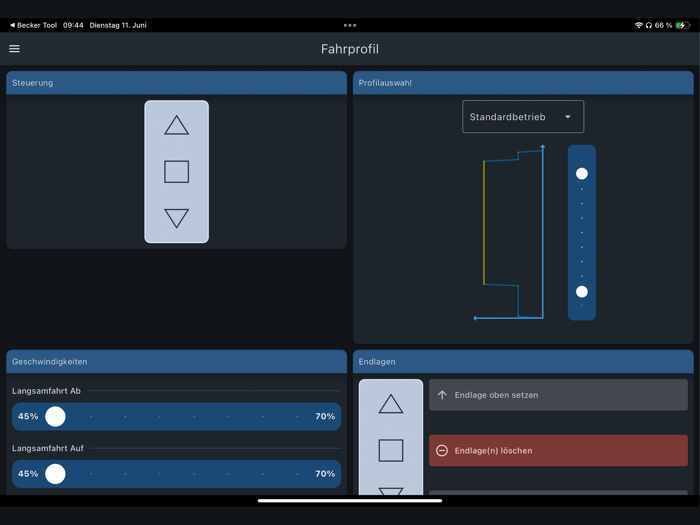Viewport: 700px width, 525px height.
Task: Click the Geschwindigkeiten panel header
Action: tap(176, 362)
